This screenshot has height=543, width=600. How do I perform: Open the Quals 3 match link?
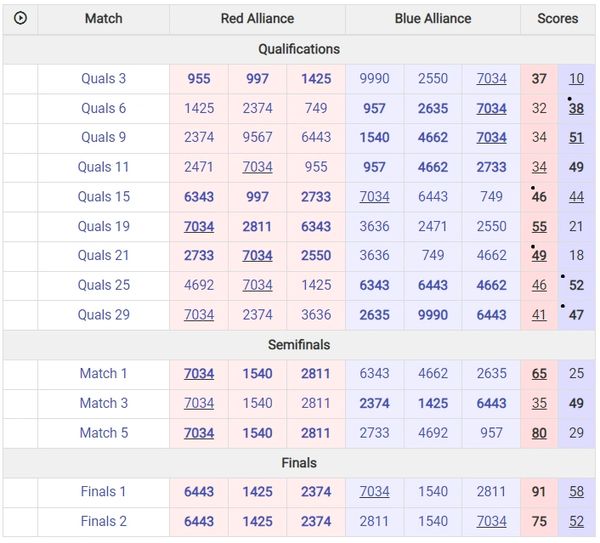(104, 79)
